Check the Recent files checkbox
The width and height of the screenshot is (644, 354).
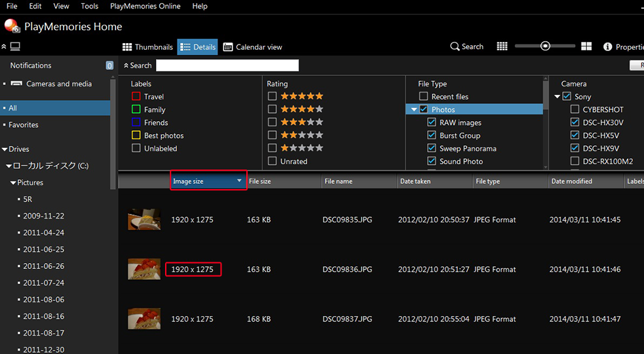click(x=423, y=96)
